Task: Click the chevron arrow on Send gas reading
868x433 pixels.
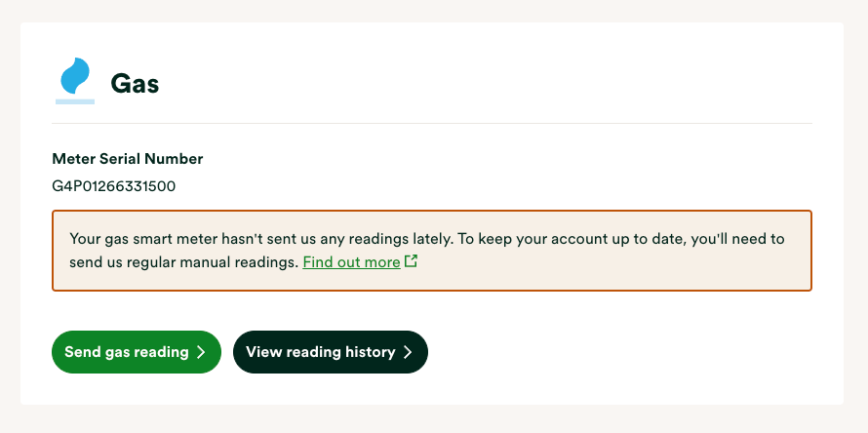Action: click(201, 352)
